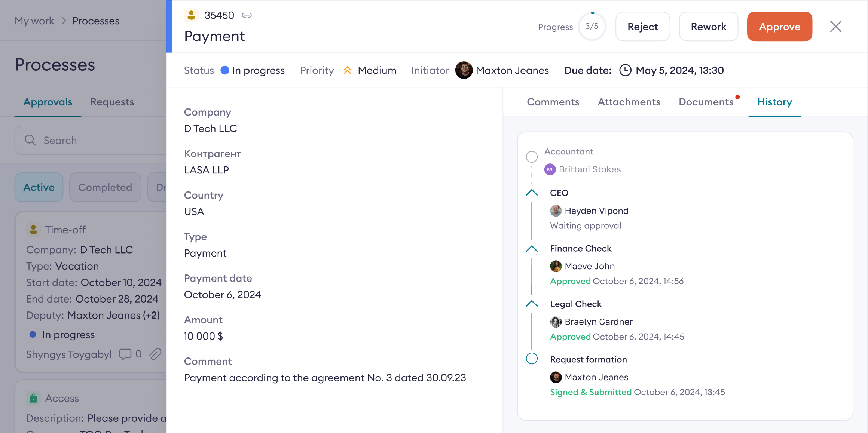The height and width of the screenshot is (433, 868).
Task: Click the Access lock icon
Action: point(33,398)
